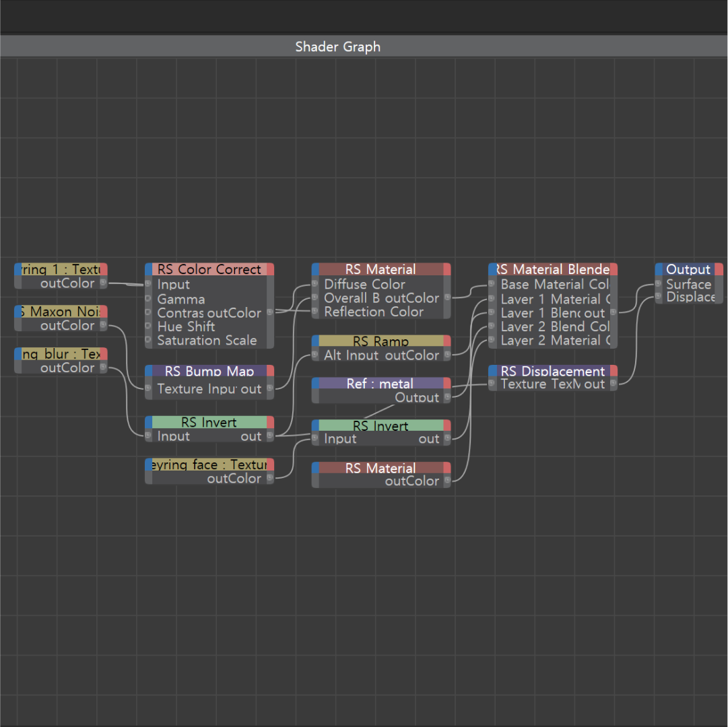
Task: Click the out port of RS Material Blender
Action: point(614,312)
